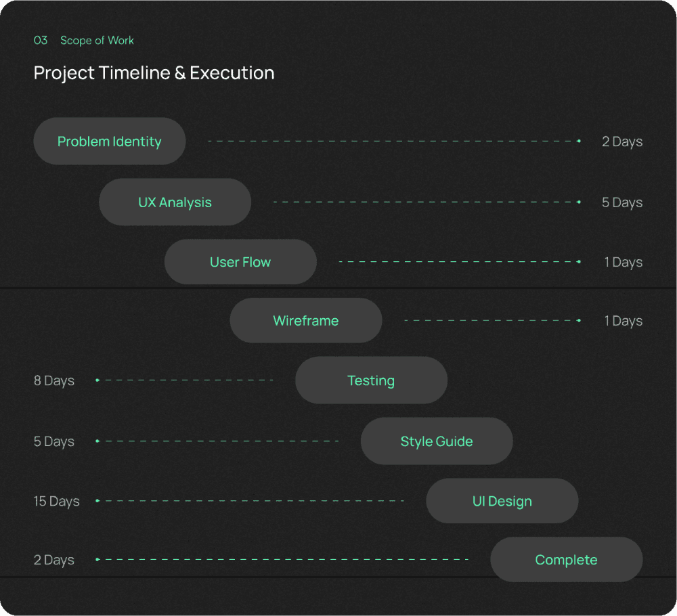Select the UX Analysis stage
The image size is (677, 616).
click(175, 202)
